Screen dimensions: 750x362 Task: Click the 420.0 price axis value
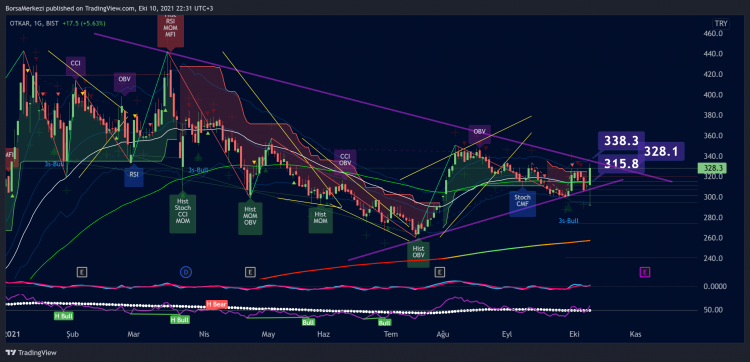[712, 75]
